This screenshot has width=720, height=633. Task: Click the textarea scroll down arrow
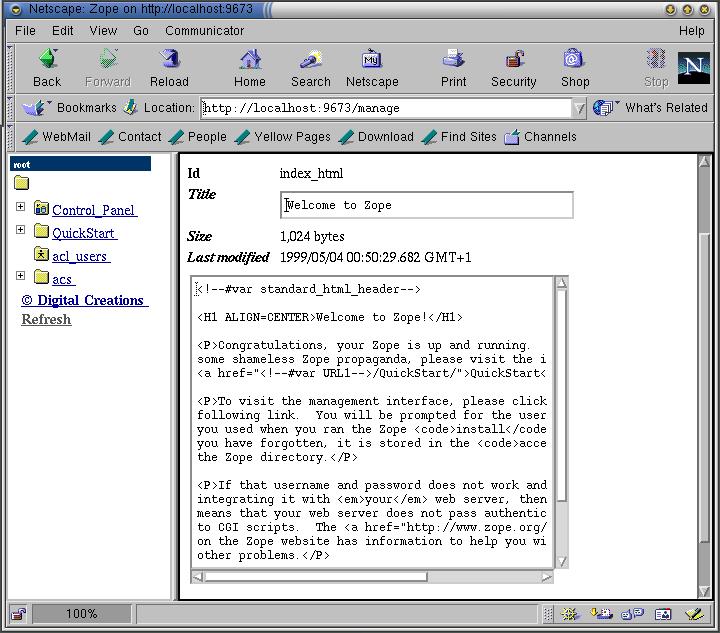562,561
